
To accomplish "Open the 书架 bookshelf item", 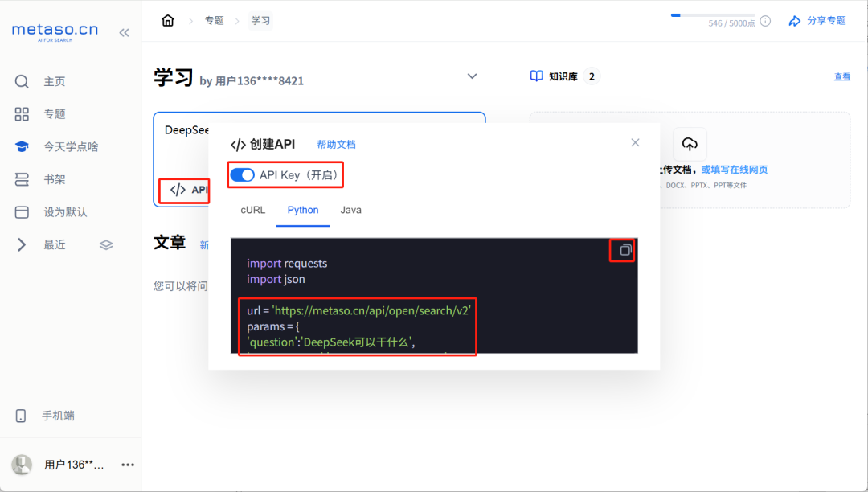I will (40, 179).
